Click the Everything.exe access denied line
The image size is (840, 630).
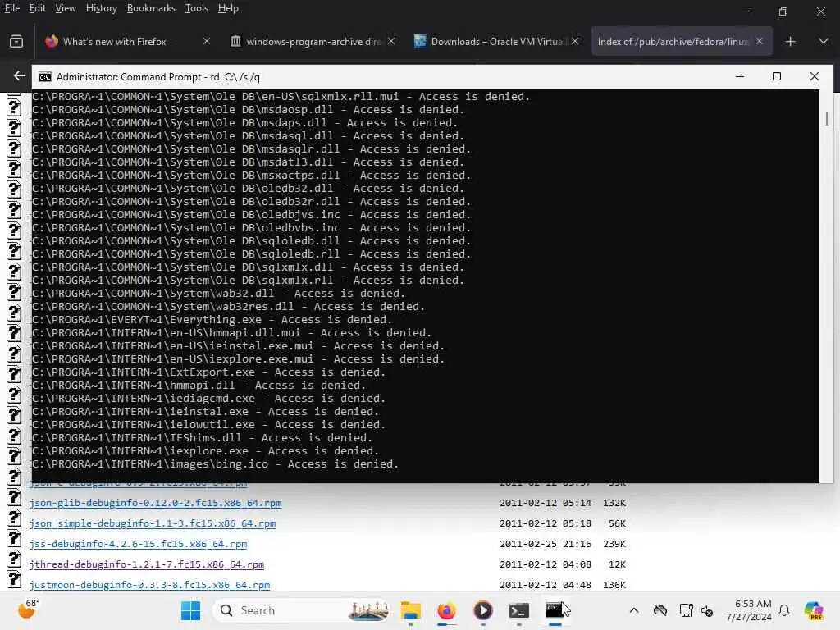(x=212, y=320)
